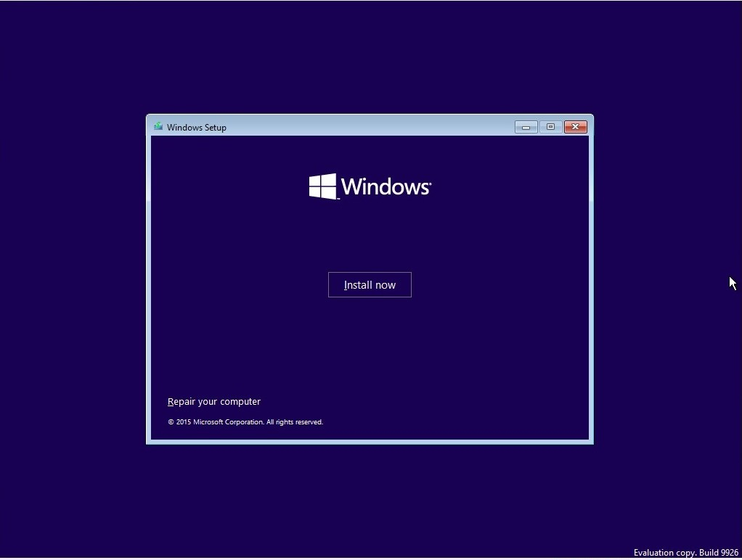
Task: Click inside the Install now button border
Action: [370, 284]
